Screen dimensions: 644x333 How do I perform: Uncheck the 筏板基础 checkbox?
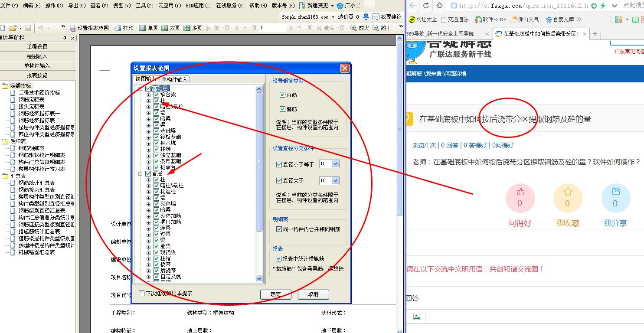click(x=157, y=137)
